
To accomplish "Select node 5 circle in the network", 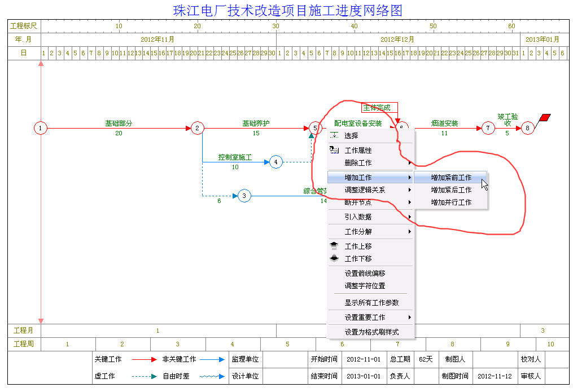I will [315, 128].
